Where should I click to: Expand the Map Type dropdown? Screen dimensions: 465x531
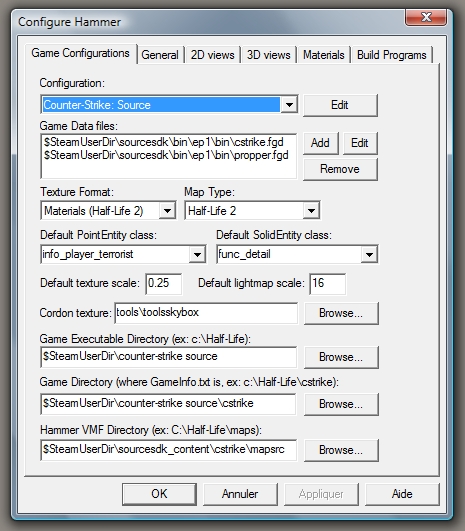[x=311, y=211]
